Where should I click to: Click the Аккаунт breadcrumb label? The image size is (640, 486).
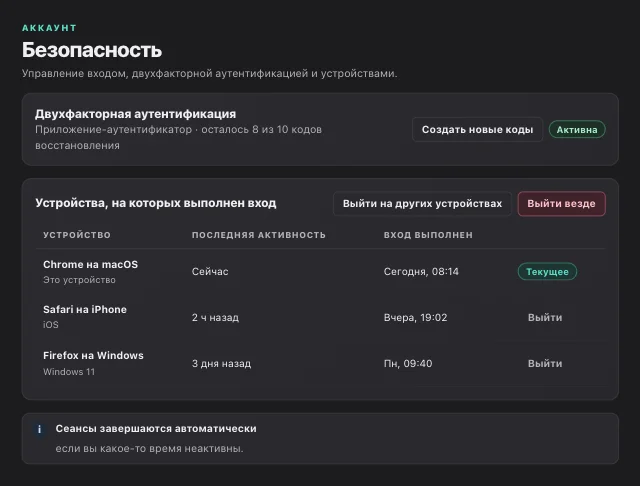tap(49, 28)
